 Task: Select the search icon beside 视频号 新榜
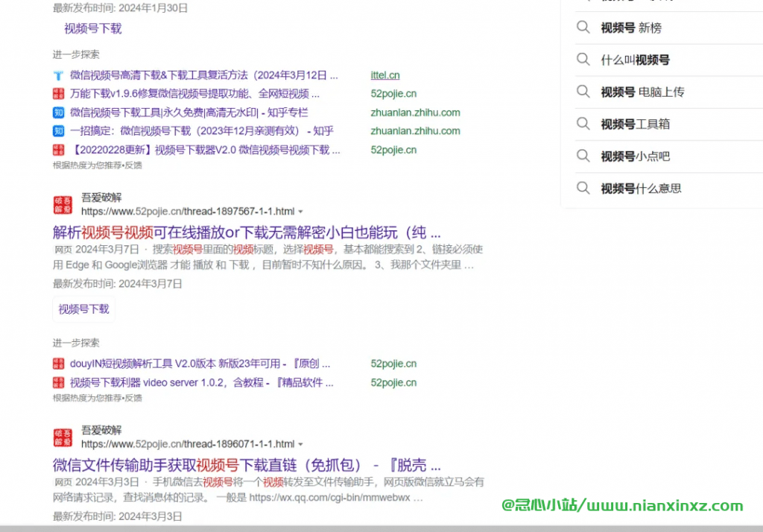click(583, 28)
